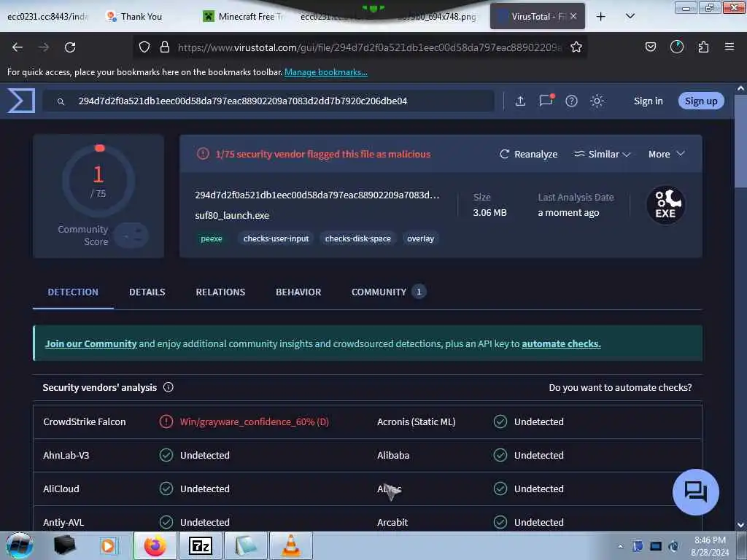
Task: Click the AhnLab-V3 undetected check icon
Action: coord(166,455)
